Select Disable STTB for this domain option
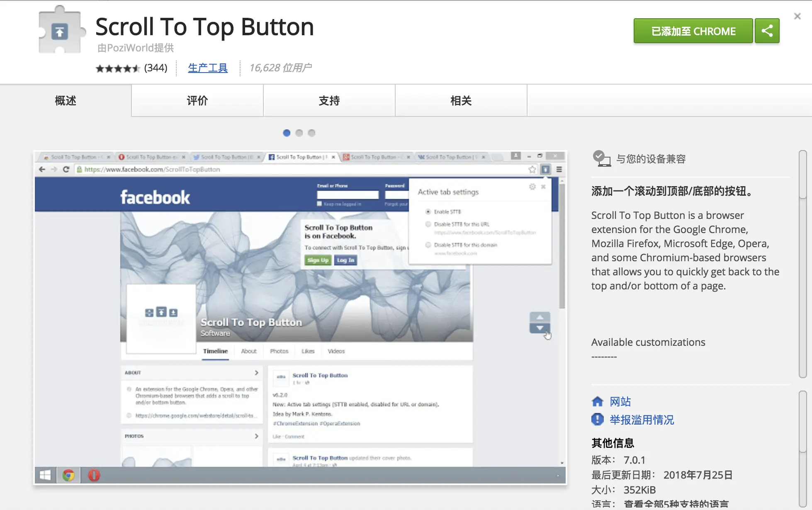This screenshot has height=510, width=812. 428,245
